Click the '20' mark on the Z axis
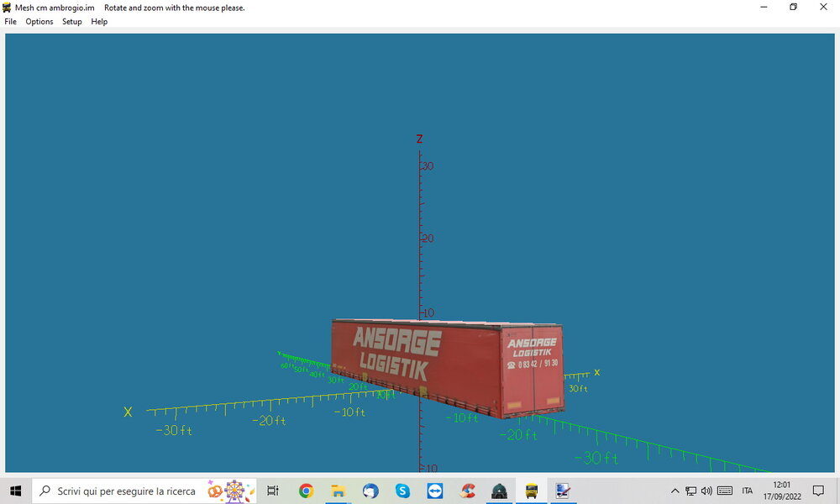This screenshot has height=504, width=840. click(428, 239)
